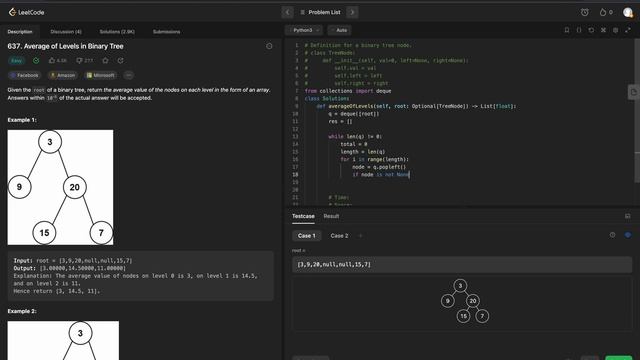This screenshot has width=640, height=360.
Task: Click node 20 in testcase tree preview
Action: (473, 301)
